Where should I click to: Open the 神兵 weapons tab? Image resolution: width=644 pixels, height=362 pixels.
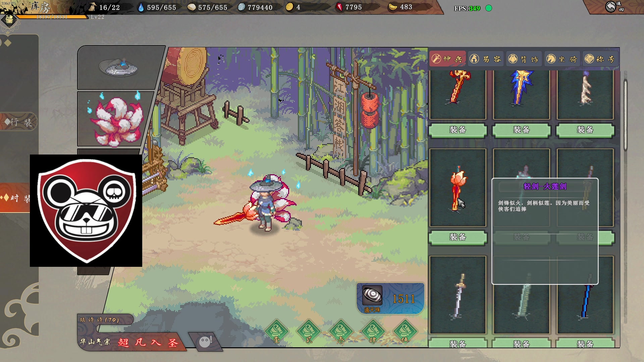tap(447, 59)
